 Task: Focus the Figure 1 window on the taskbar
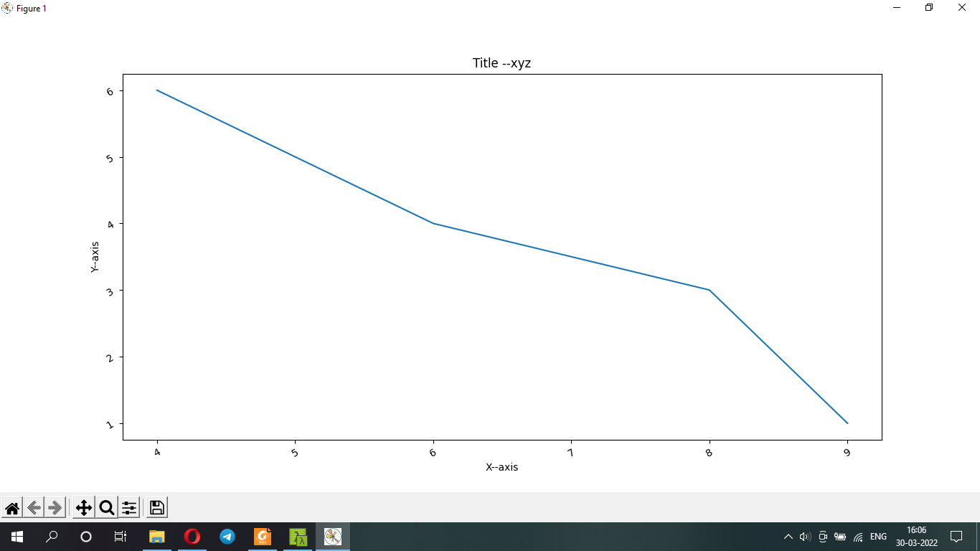tap(332, 536)
